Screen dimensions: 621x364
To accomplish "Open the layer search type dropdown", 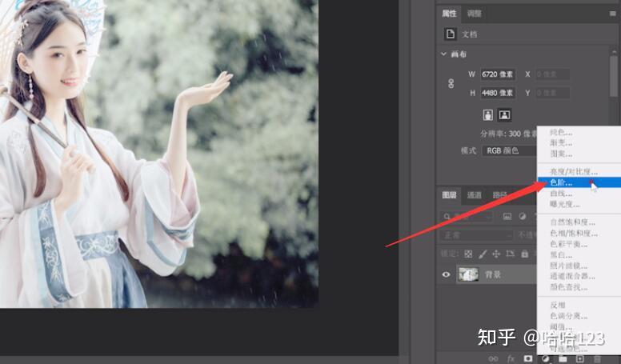I will [x=467, y=217].
